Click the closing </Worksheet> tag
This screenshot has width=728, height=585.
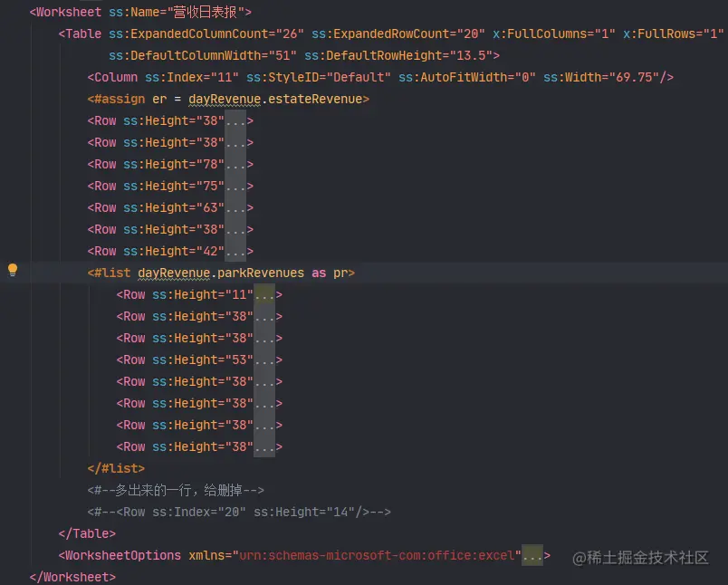point(72,577)
